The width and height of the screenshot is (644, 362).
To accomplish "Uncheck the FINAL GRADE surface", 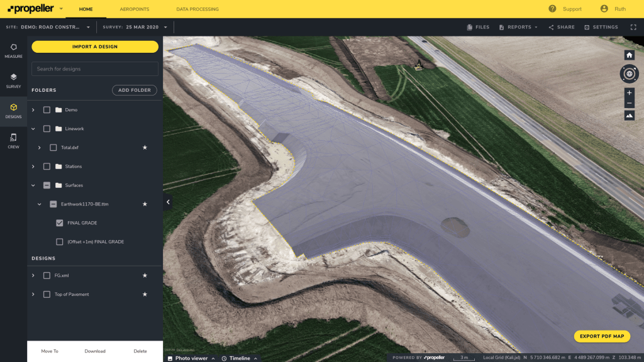I will coord(60,223).
